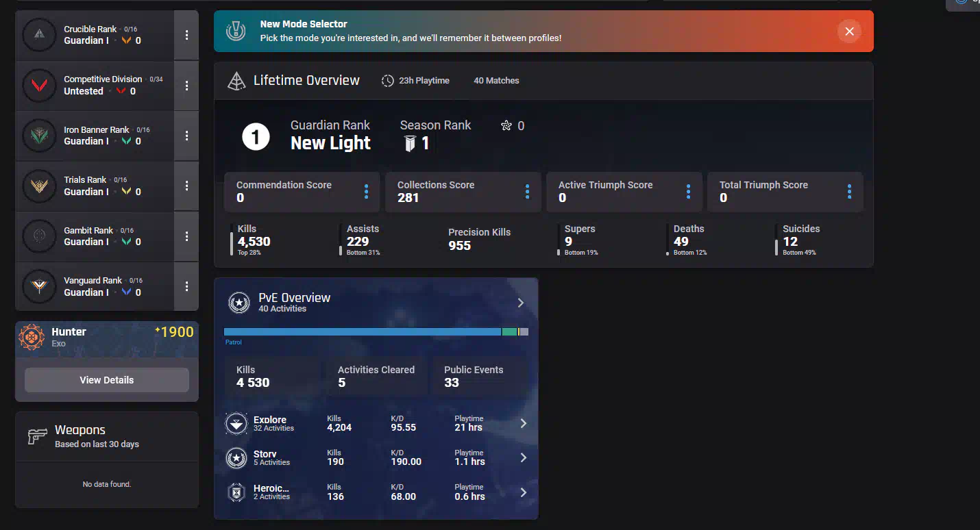Click the PvE Overview emblem icon
This screenshot has width=980, height=530.
point(238,302)
